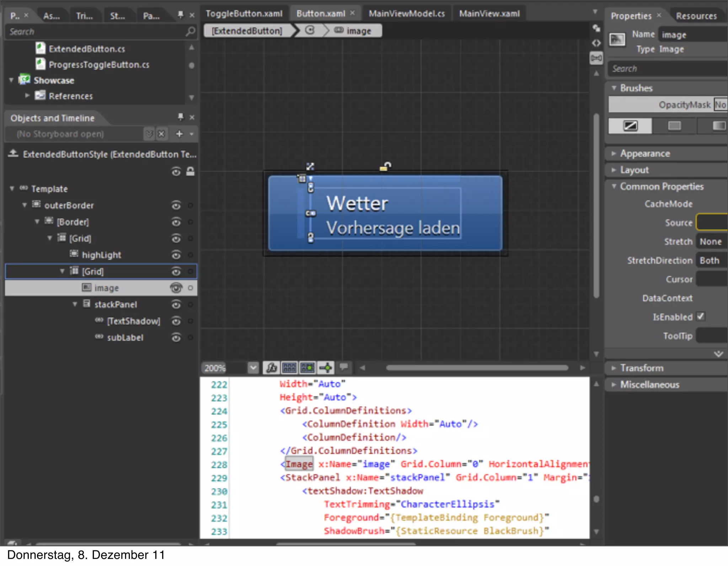Image resolution: width=728 pixels, height=566 pixels.
Task: Click the [ExtendedButton] breadcrumb button
Action: (x=247, y=31)
